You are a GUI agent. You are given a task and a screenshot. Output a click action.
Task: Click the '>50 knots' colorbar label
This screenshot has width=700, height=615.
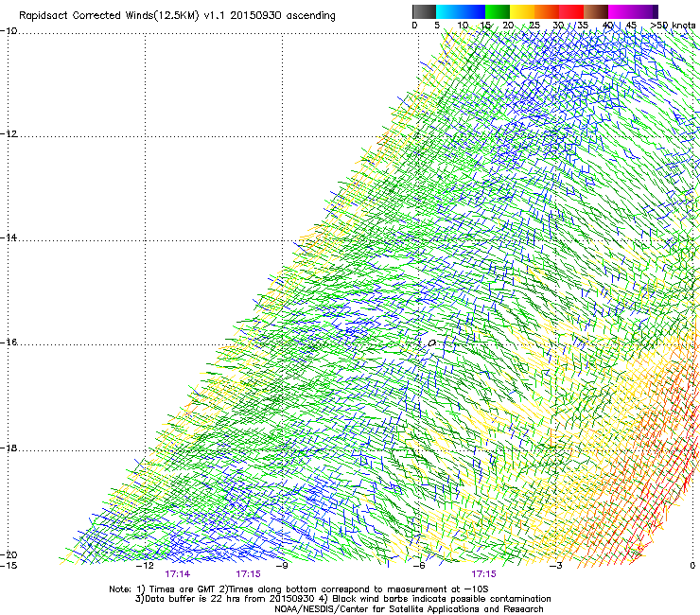(673, 26)
